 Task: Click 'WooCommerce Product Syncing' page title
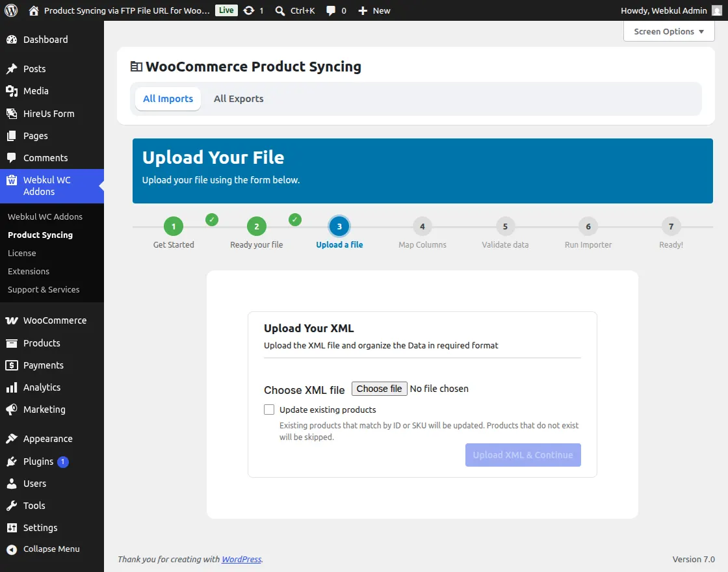click(x=253, y=66)
